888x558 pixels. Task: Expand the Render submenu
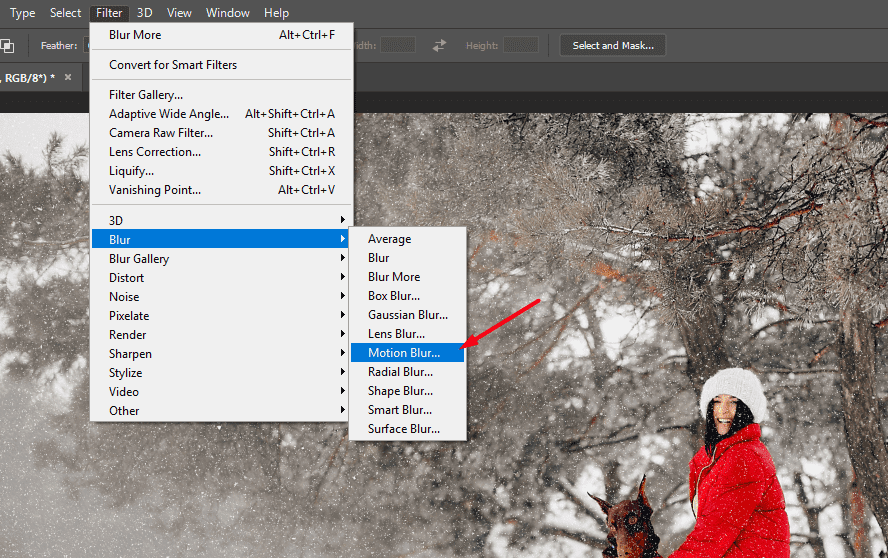[x=221, y=334]
